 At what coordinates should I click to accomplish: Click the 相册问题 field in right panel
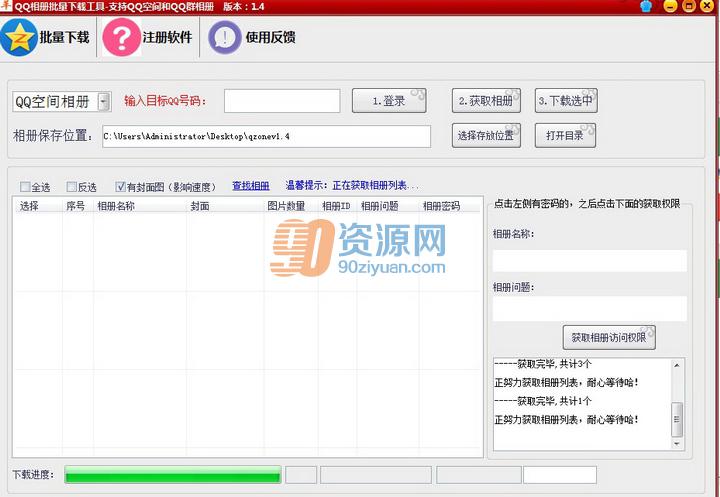click(590, 309)
